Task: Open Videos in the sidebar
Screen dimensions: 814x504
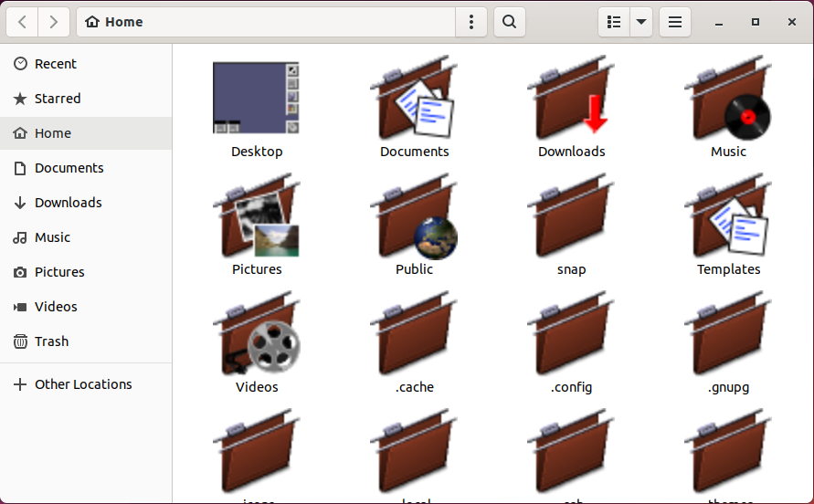Action: click(86, 307)
